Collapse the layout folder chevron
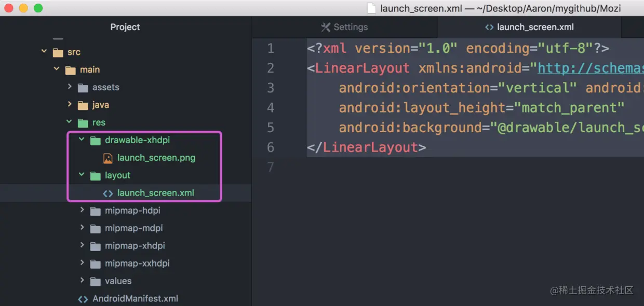644x306 pixels. [x=82, y=175]
